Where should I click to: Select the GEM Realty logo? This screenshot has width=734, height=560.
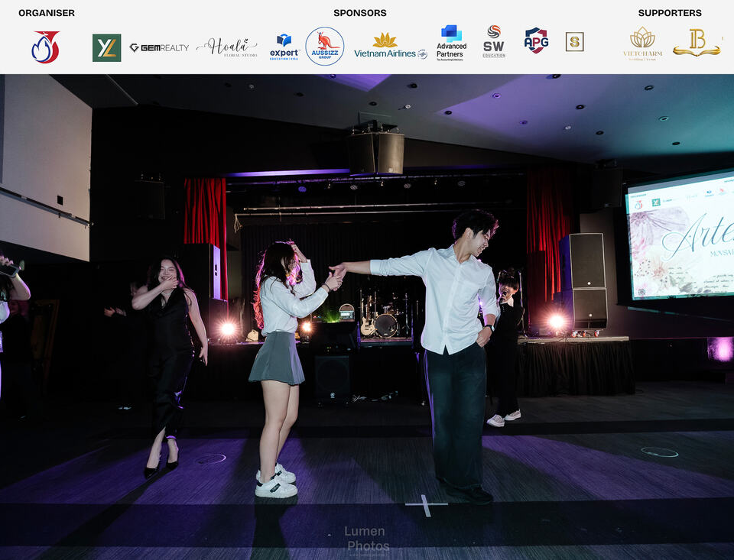click(x=159, y=47)
